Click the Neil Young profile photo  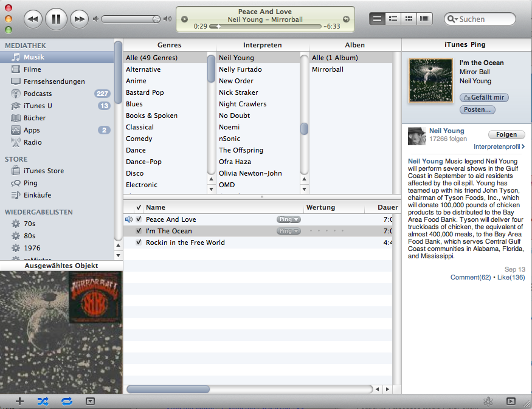416,136
